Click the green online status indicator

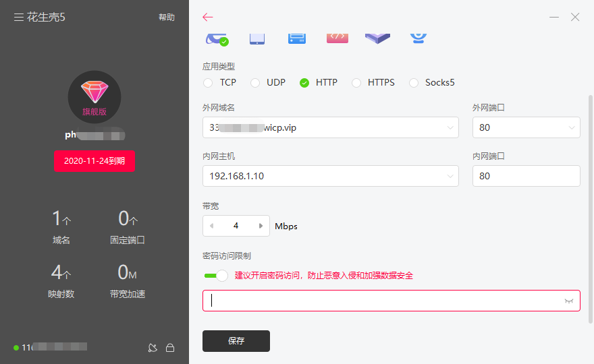pyautogui.click(x=16, y=348)
